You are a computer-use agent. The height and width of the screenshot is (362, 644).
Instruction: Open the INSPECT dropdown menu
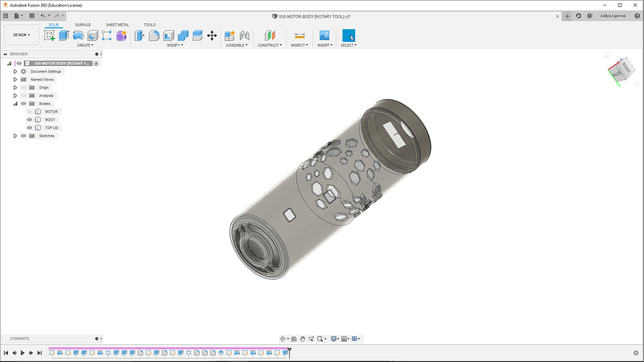click(299, 45)
